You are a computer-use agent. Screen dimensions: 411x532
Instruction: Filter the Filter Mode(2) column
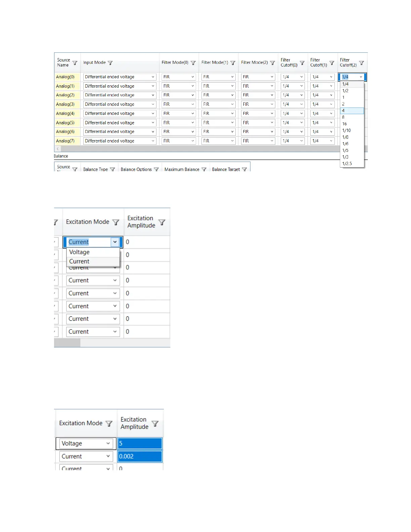pos(272,63)
